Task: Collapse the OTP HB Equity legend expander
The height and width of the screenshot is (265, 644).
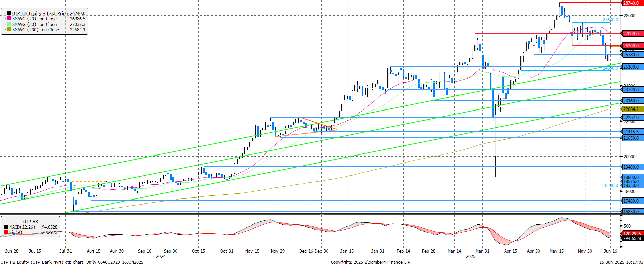Action: tap(5, 13)
